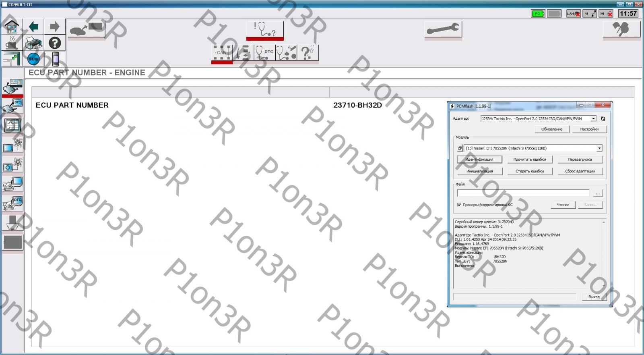
Task: Click sidebar car with monitor icon
Action: (x=12, y=184)
